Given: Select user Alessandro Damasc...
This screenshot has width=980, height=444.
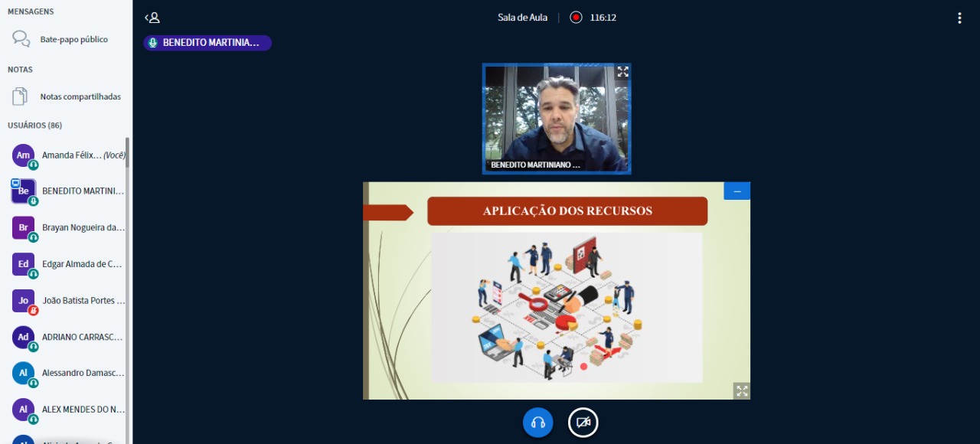Looking at the screenshot, I should [66, 374].
